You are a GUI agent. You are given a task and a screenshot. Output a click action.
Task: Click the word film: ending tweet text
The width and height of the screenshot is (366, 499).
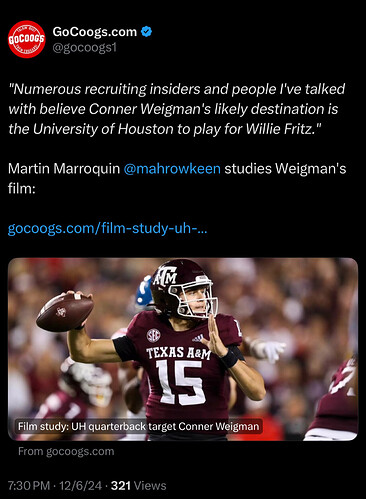tap(22, 189)
